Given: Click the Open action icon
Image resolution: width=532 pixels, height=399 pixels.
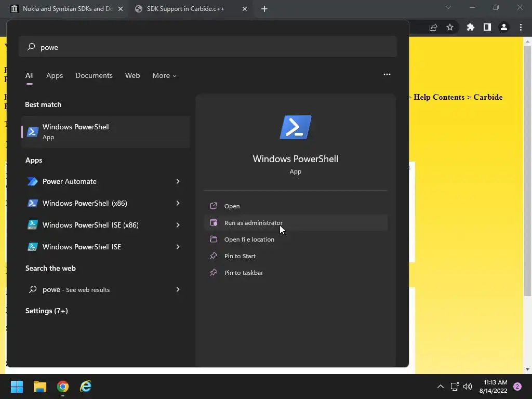Looking at the screenshot, I should coord(214,206).
